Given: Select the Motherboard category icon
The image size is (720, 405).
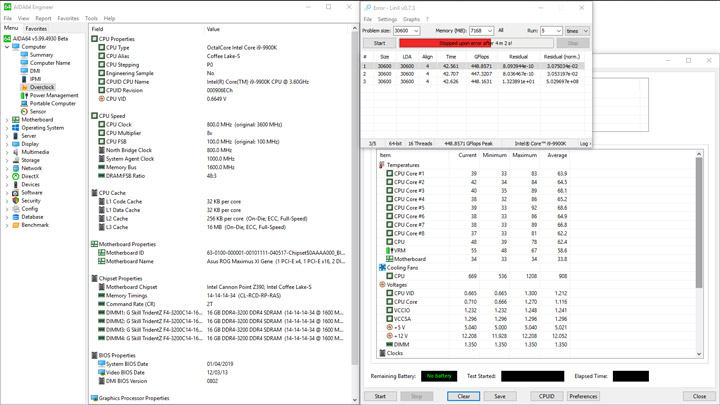Looking at the screenshot, I should [x=16, y=119].
